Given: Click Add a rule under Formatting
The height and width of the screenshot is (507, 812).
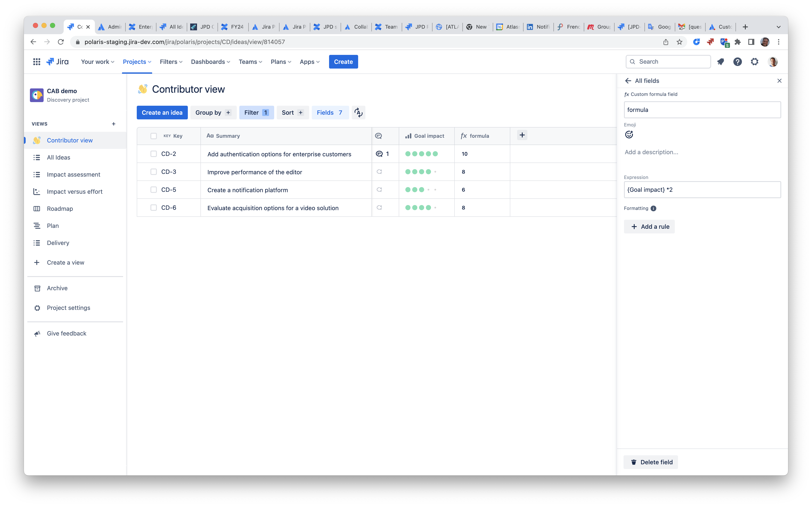Looking at the screenshot, I should [x=649, y=226].
